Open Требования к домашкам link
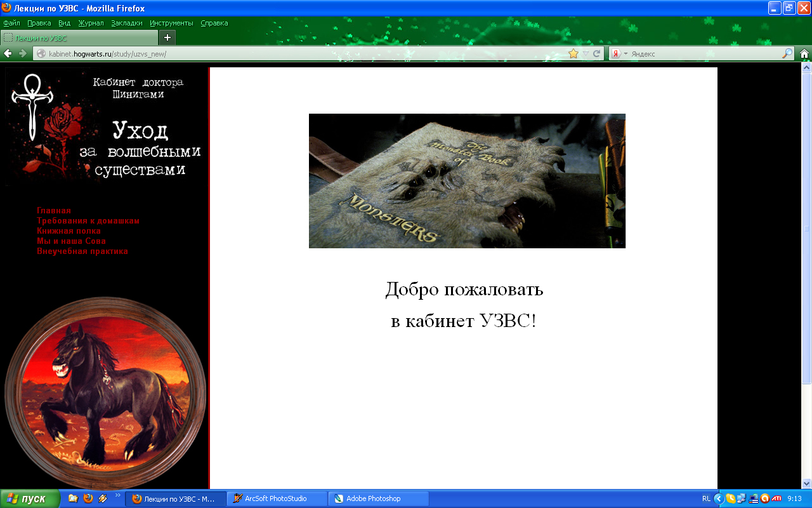 [x=88, y=220]
